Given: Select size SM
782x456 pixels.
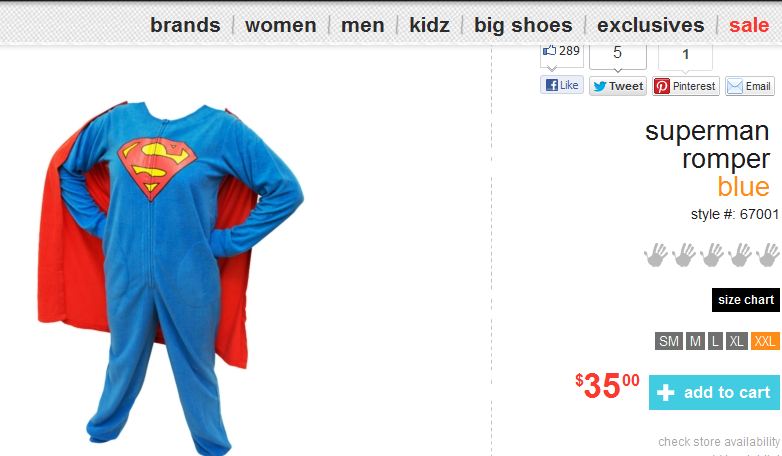Looking at the screenshot, I should pos(669,341).
